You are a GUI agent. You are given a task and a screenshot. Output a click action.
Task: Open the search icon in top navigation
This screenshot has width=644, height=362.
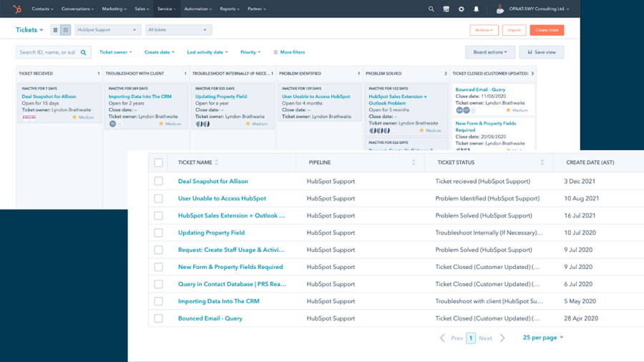[x=431, y=9]
